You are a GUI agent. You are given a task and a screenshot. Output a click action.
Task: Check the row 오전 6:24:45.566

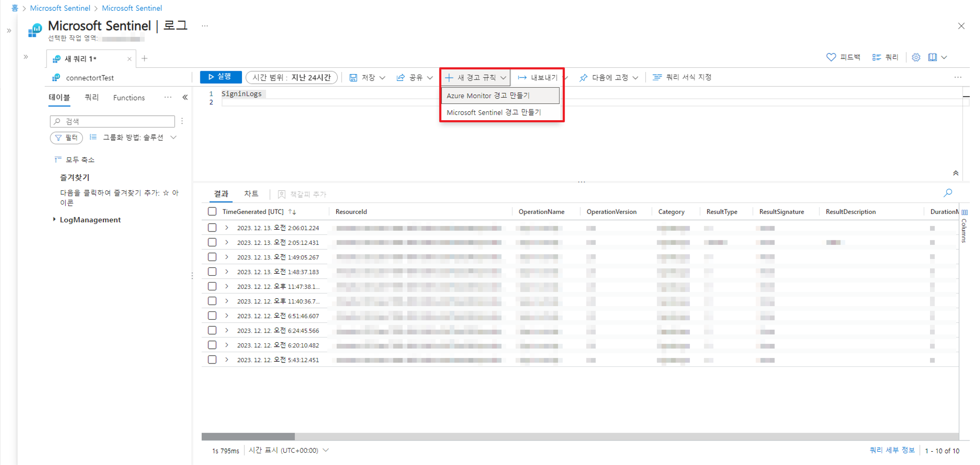pyautogui.click(x=212, y=331)
